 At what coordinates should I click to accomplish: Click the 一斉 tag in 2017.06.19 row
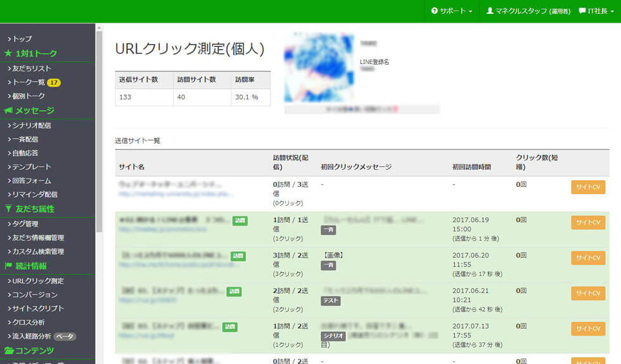click(328, 230)
